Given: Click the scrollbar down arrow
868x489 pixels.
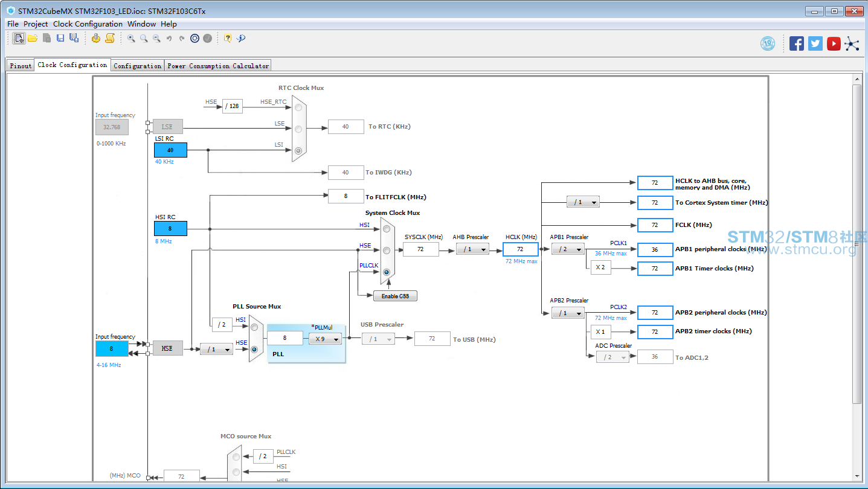Looking at the screenshot, I should (x=857, y=475).
